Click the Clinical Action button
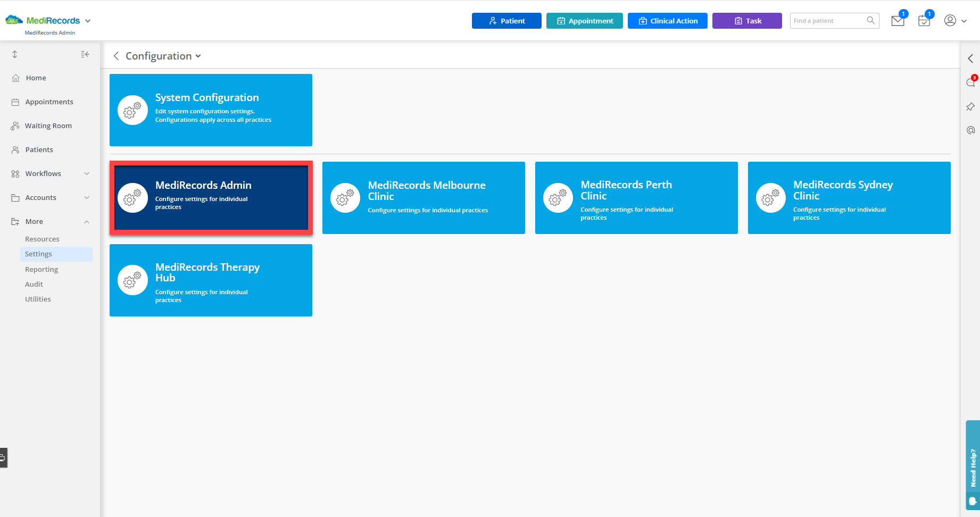Screen dimensions: 980x517 tap(668, 21)
